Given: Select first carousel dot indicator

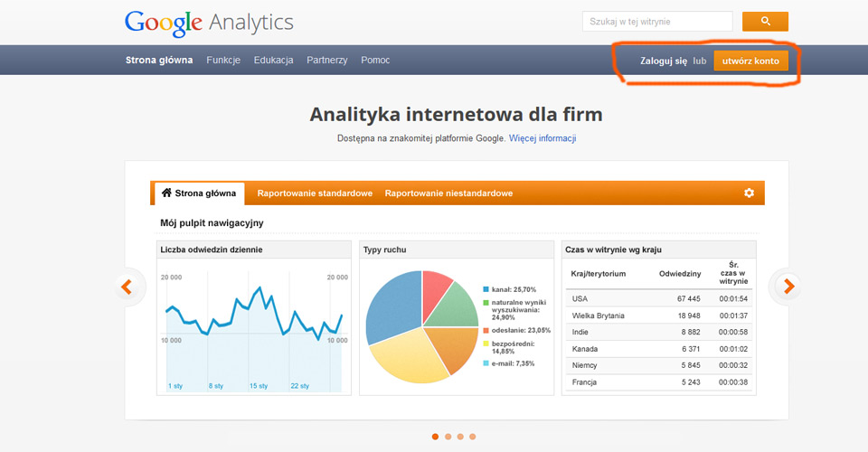Looking at the screenshot, I should (x=435, y=437).
